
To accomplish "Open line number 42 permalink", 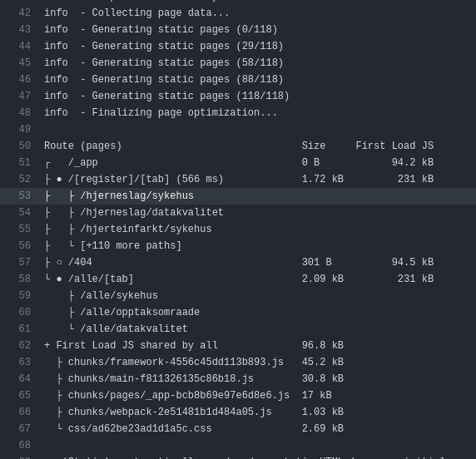I will [x=25, y=12].
